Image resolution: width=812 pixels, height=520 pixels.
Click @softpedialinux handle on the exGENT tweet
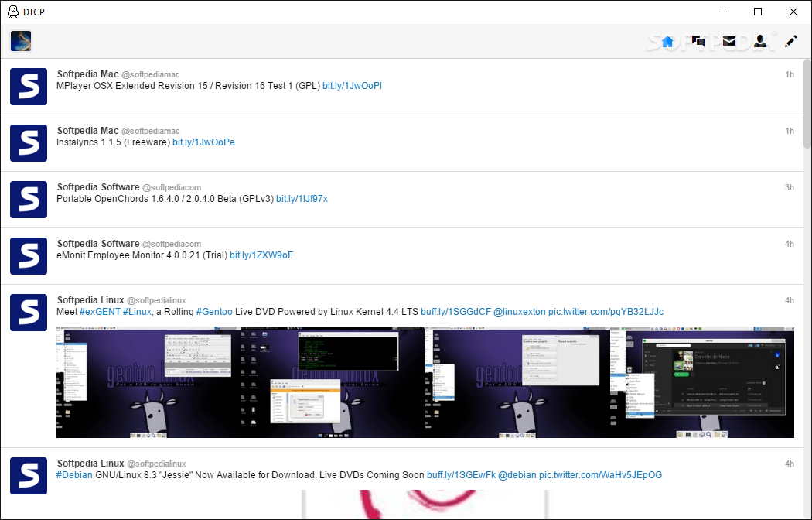156,300
